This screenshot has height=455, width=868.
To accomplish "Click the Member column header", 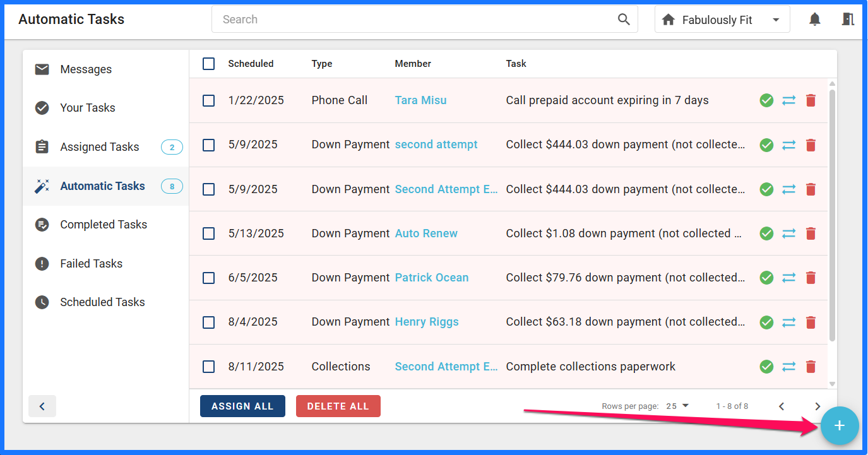I will point(413,64).
